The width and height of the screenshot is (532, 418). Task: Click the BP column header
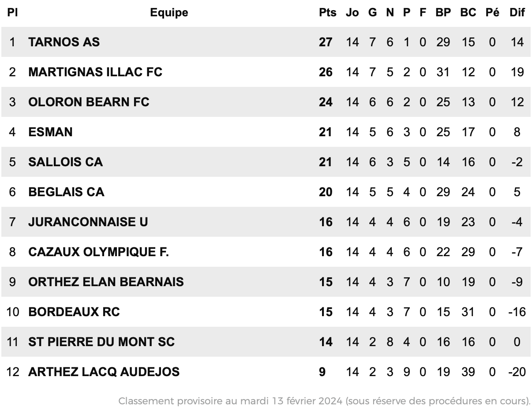443,13
